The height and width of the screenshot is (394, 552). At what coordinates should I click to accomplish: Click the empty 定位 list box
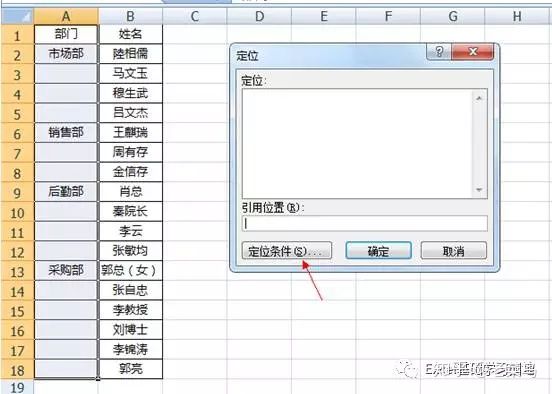coord(357,144)
